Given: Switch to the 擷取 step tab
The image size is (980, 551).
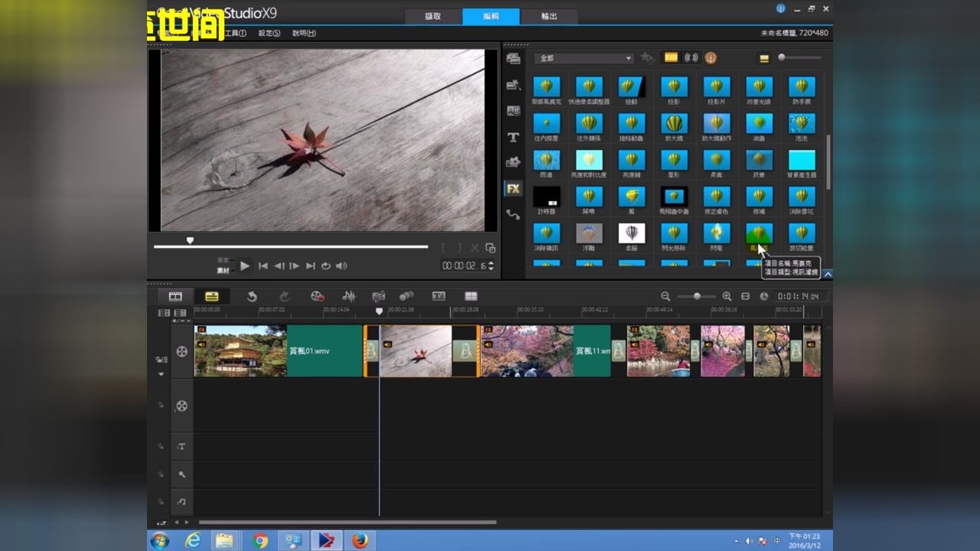Looking at the screenshot, I should click(x=433, y=16).
